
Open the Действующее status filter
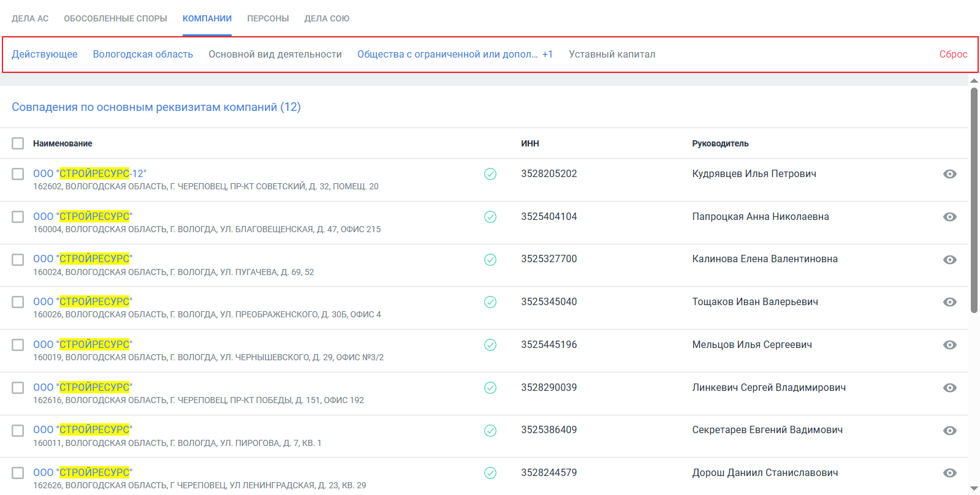point(45,55)
